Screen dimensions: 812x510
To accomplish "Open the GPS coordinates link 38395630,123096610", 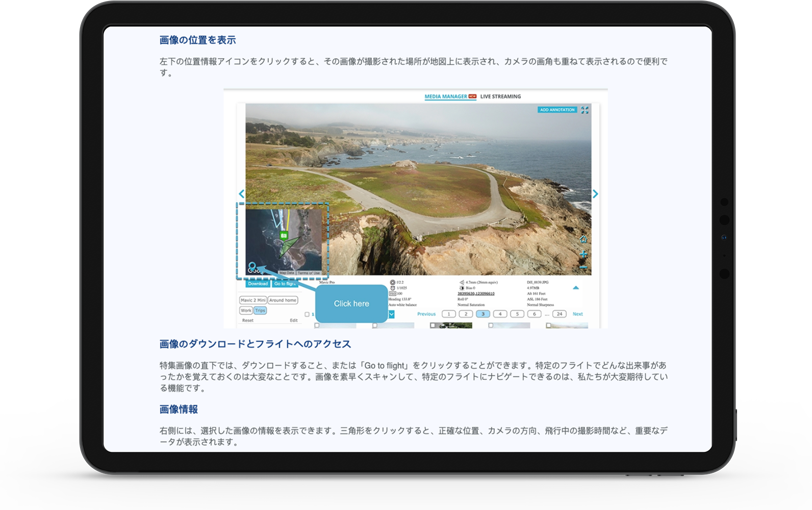I will pos(475,294).
